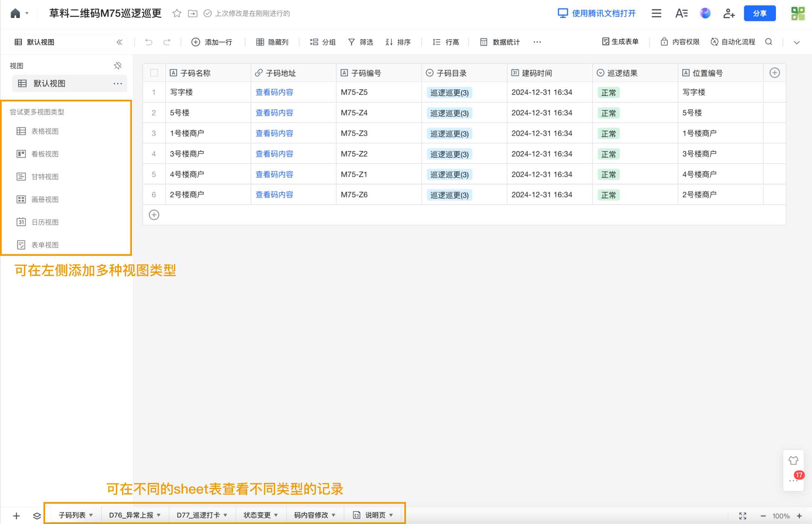Image resolution: width=812 pixels, height=524 pixels.
Task: Add a new sheet with plus
Action: [x=16, y=516]
